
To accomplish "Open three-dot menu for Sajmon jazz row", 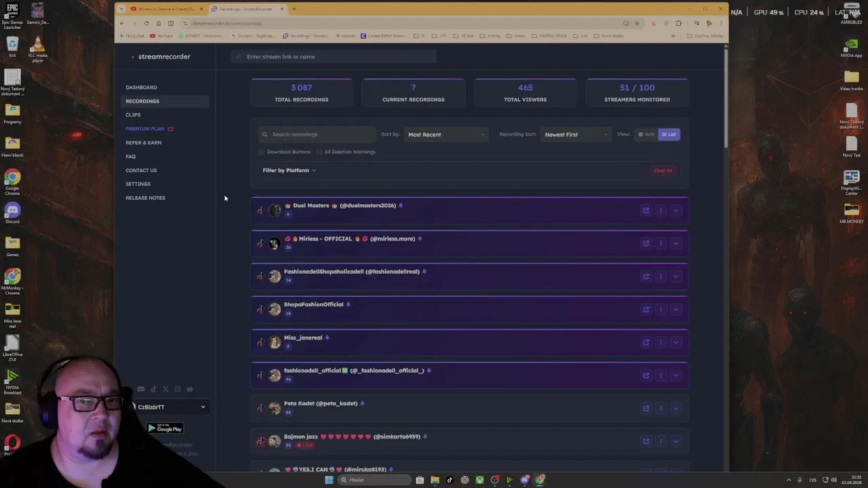I will point(660,441).
